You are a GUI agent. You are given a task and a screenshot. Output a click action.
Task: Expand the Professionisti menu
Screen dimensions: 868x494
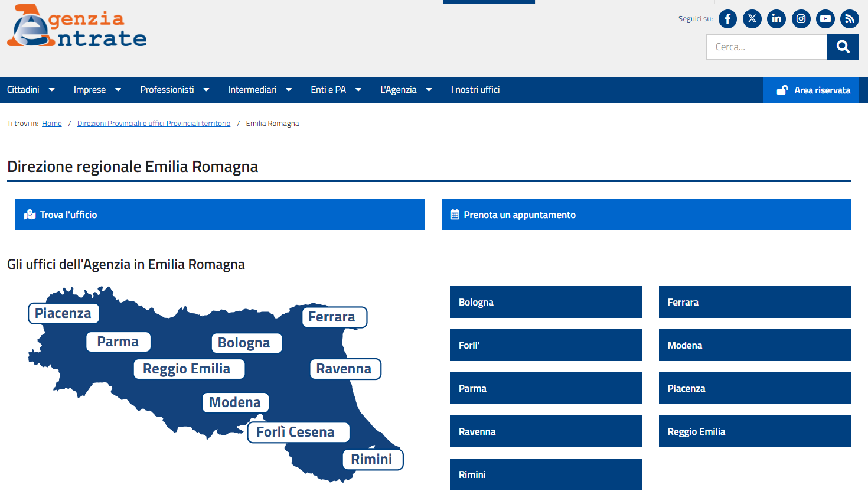[174, 90]
